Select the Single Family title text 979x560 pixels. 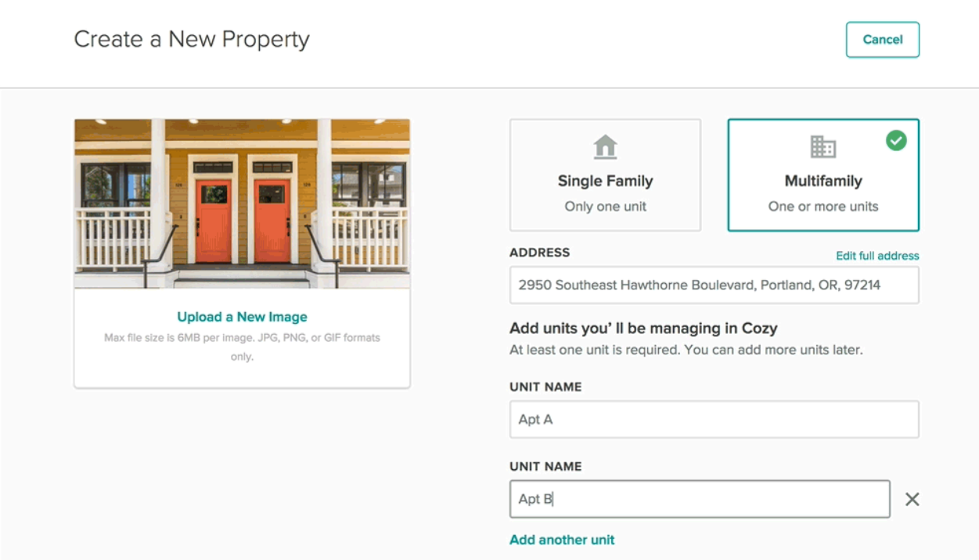point(605,181)
